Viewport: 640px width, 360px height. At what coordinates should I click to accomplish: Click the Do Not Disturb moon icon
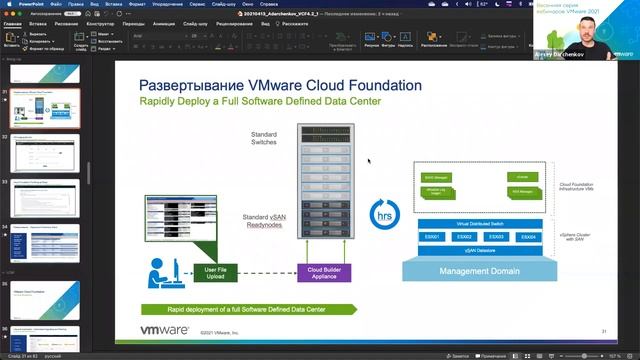(x=497, y=4)
